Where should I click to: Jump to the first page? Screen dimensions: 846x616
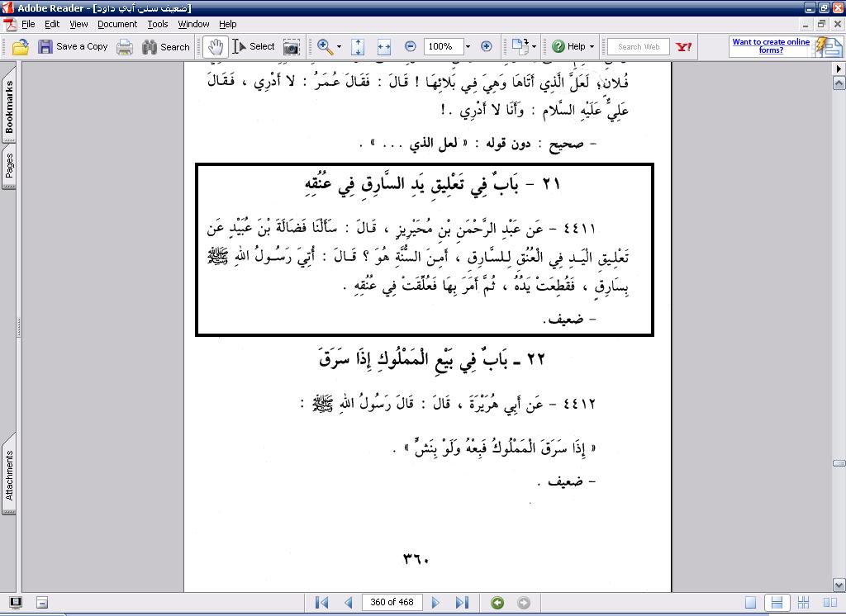coord(322,603)
